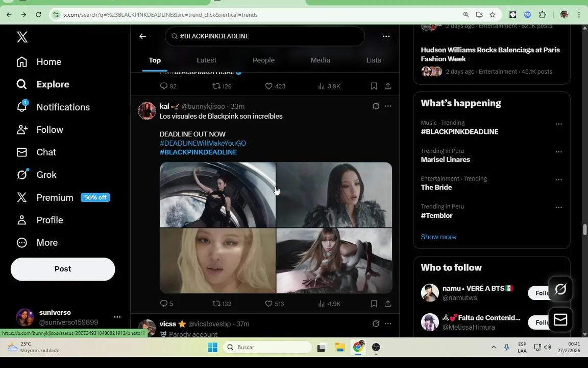Bookmark kai's post

coord(374,304)
